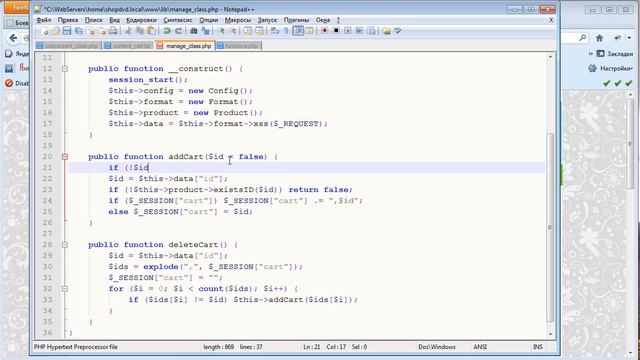Open Find with the binoculars icon

click(194, 31)
